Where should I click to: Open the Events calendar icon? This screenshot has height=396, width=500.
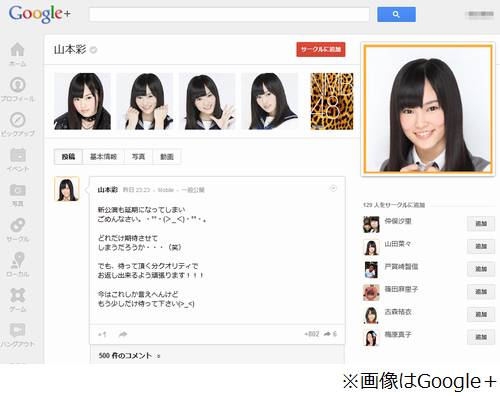pos(18,155)
